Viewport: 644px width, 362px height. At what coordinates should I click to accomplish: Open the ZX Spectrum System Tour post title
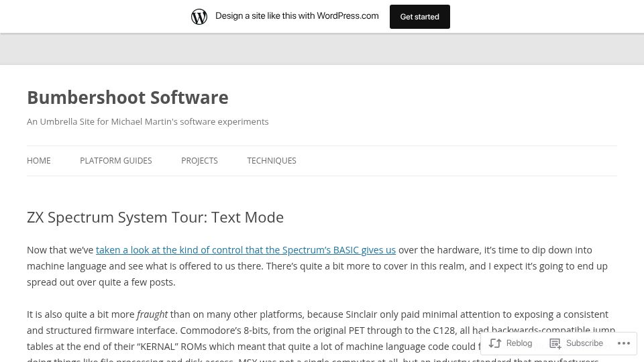tap(155, 217)
